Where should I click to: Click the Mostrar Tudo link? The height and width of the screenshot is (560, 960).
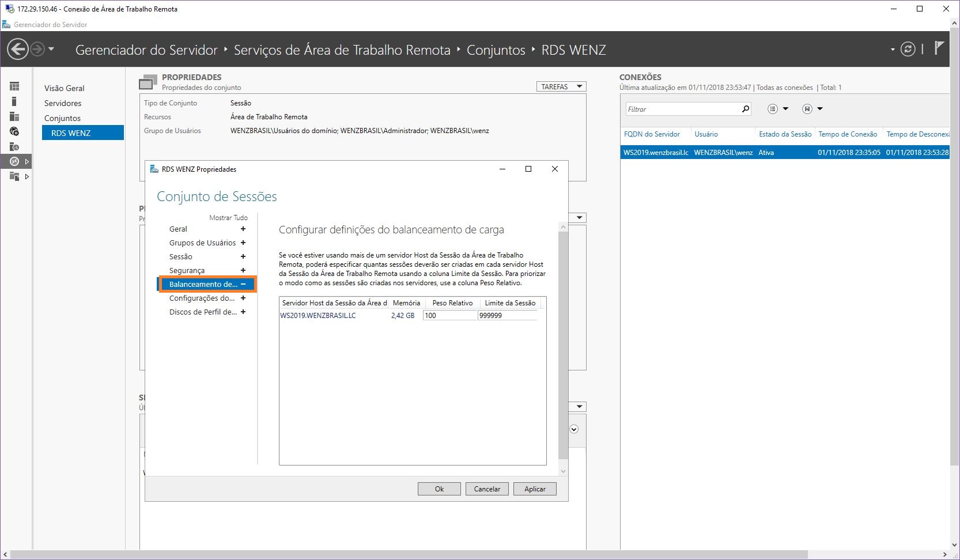[228, 217]
